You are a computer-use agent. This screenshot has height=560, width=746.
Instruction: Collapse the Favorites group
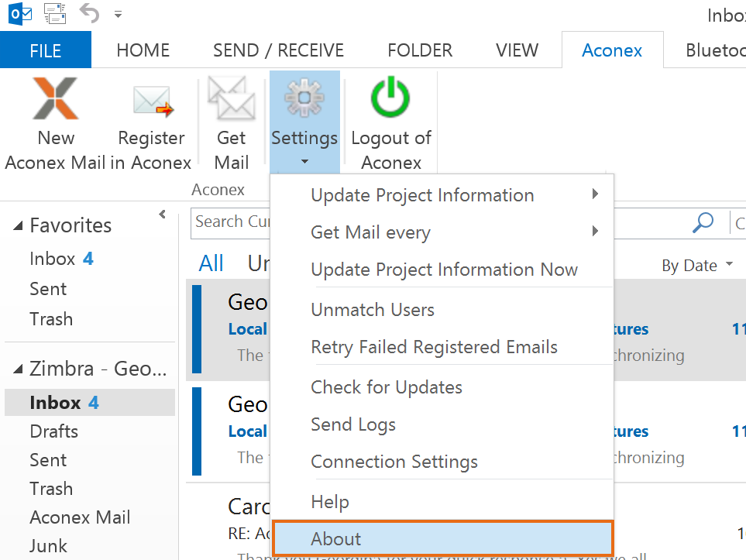tap(18, 225)
